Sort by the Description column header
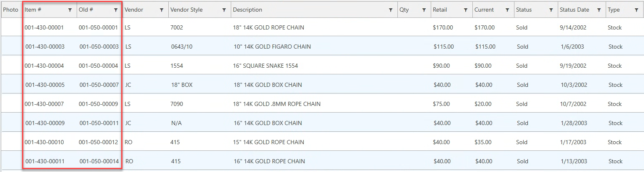This screenshot has width=644, height=172. (247, 10)
